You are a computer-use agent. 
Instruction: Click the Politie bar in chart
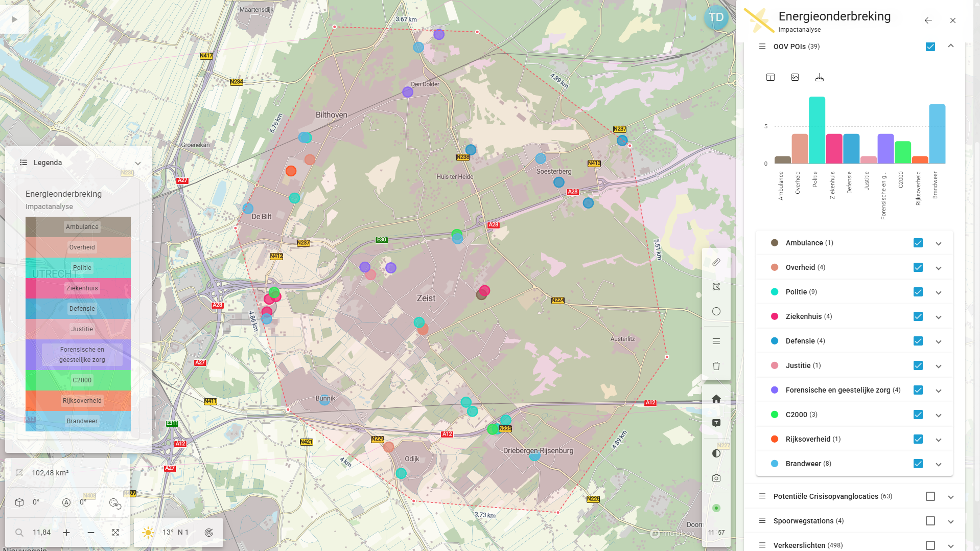click(x=816, y=130)
